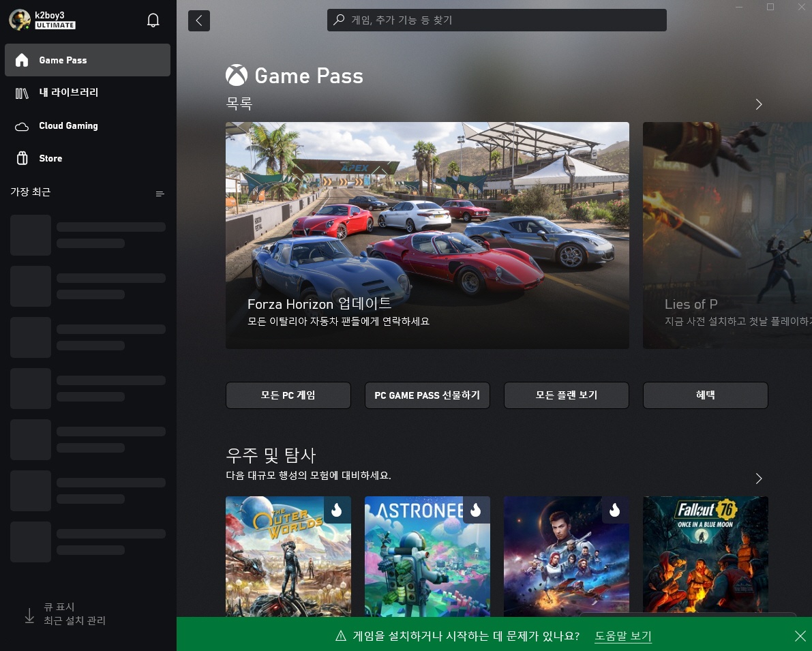Open Cloud Gaming in the sidebar
This screenshot has height=651, width=812.
87,126
